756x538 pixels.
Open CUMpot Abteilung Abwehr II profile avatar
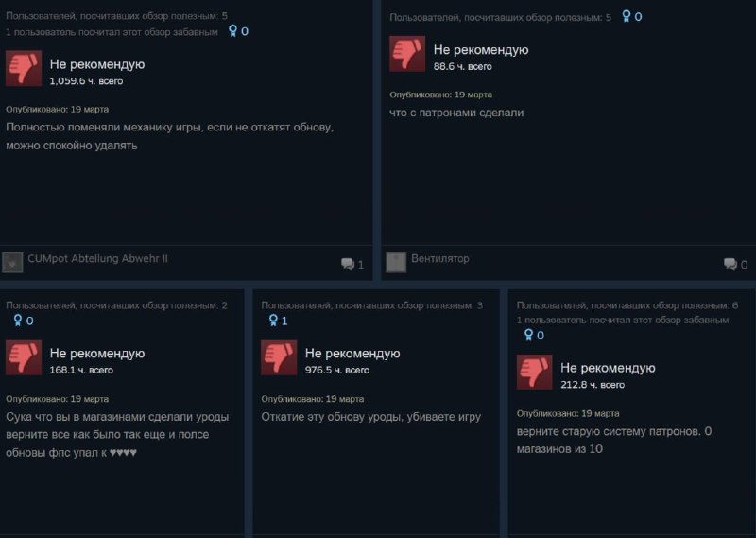[12, 263]
